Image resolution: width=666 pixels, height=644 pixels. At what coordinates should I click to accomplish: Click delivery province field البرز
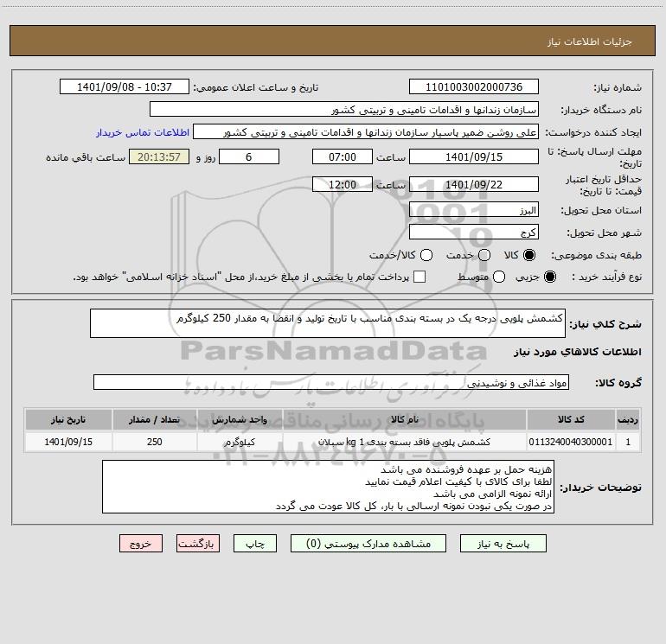(474, 210)
